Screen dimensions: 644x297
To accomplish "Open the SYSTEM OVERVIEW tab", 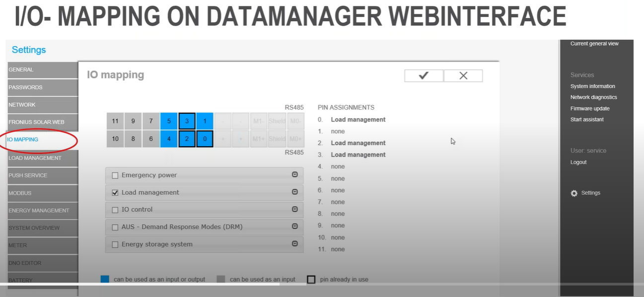I will coord(43,228).
